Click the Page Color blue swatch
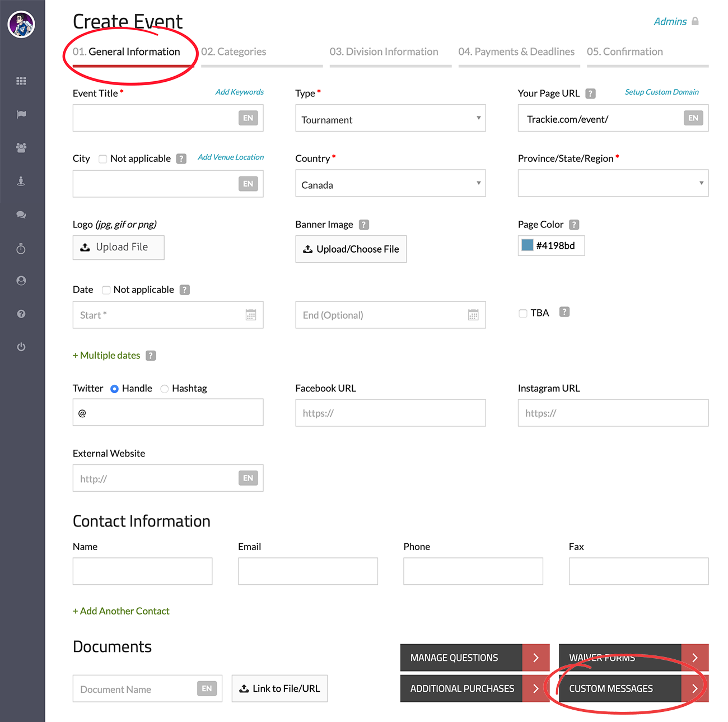Image resolution: width=728 pixels, height=722 pixels. pyautogui.click(x=528, y=245)
